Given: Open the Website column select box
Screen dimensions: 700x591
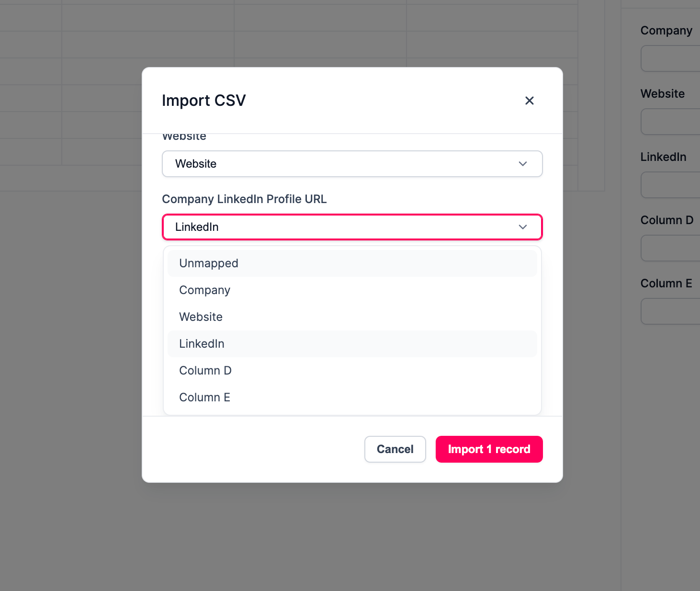Looking at the screenshot, I should click(352, 164).
